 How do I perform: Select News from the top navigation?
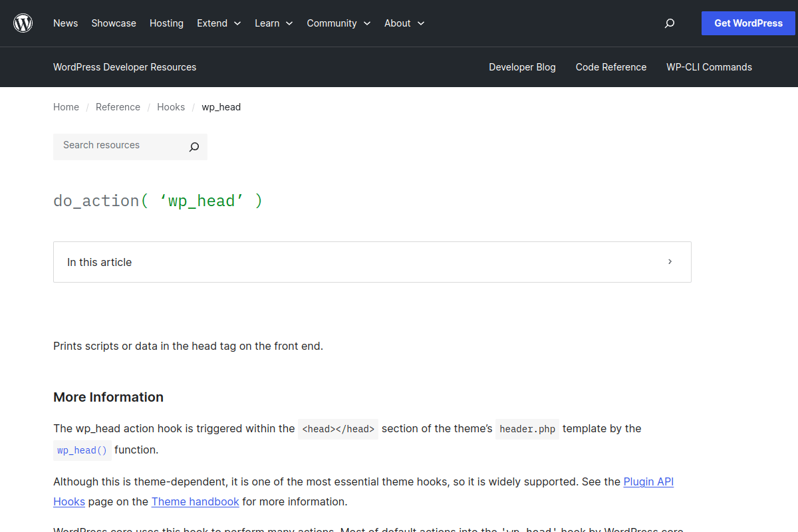(x=65, y=23)
